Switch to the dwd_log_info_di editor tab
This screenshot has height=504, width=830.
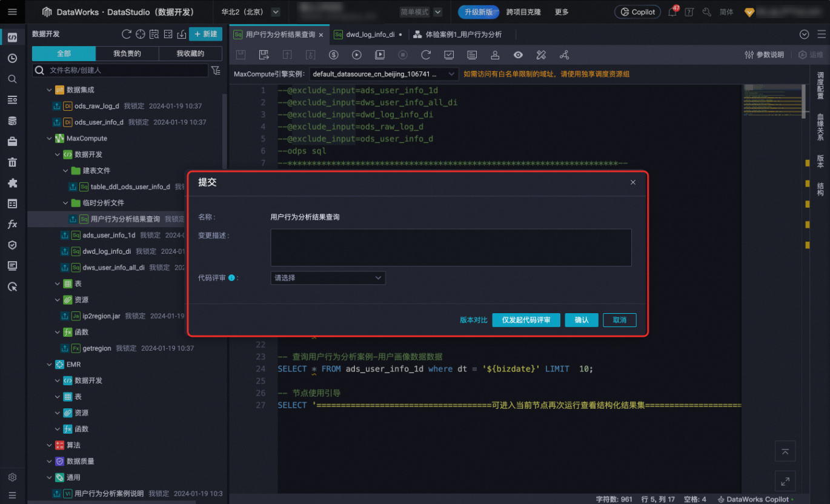coord(370,35)
